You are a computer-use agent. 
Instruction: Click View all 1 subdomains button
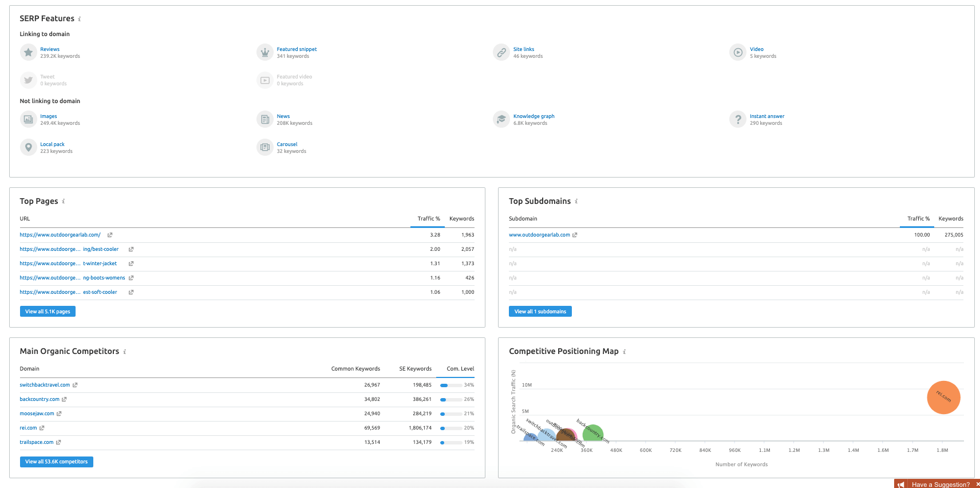540,312
